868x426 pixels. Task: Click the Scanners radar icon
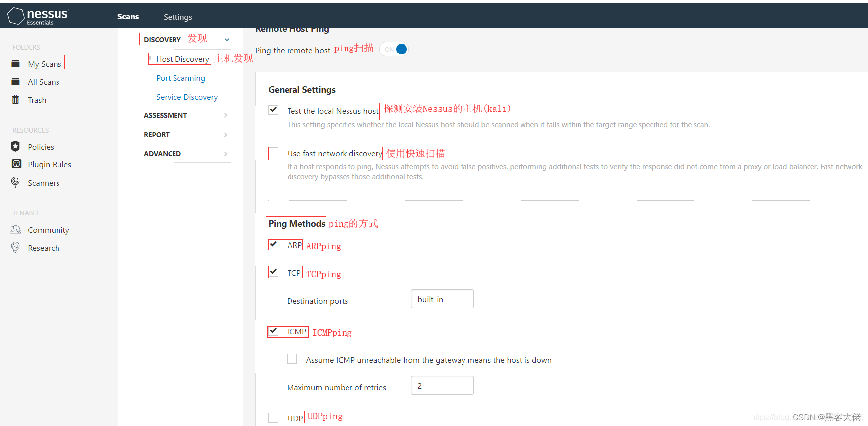[16, 182]
